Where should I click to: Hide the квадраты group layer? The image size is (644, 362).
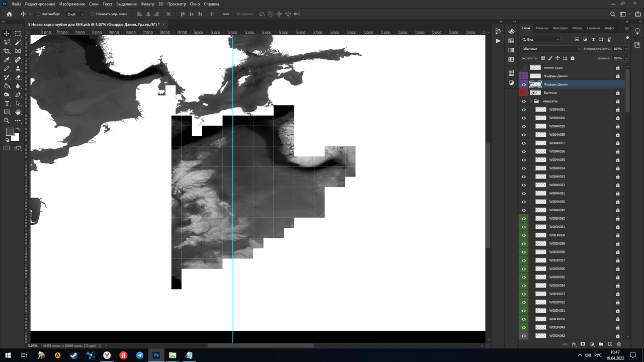coord(524,101)
